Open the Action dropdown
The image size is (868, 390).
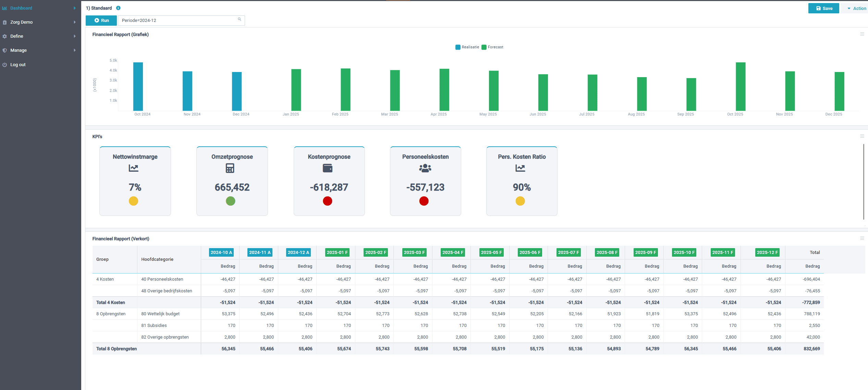(x=856, y=8)
